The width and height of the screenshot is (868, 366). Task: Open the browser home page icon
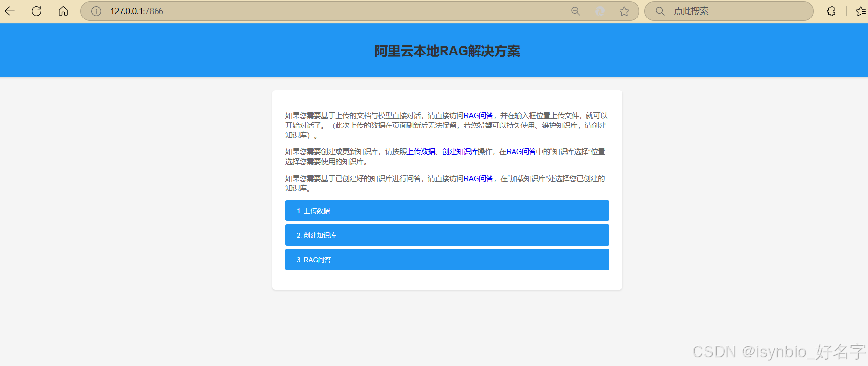(63, 11)
